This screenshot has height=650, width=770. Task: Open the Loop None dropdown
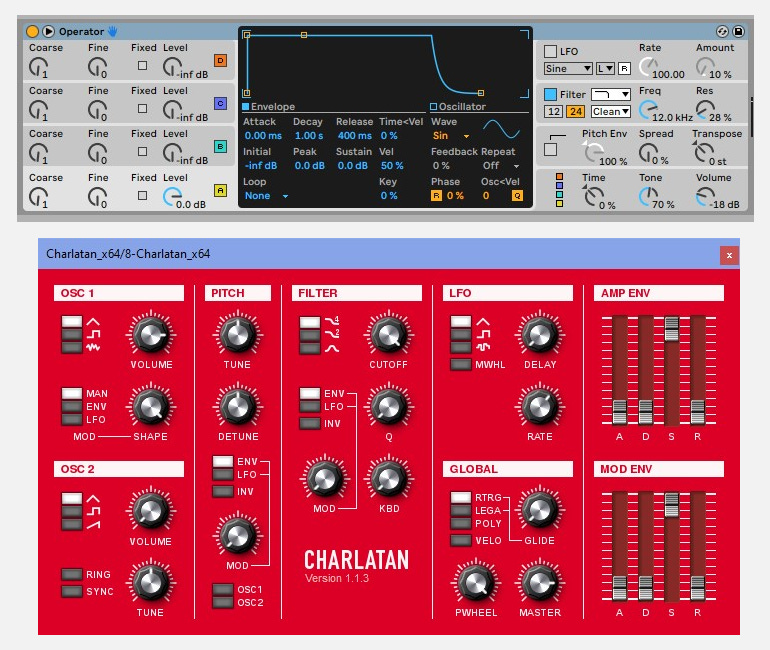266,196
